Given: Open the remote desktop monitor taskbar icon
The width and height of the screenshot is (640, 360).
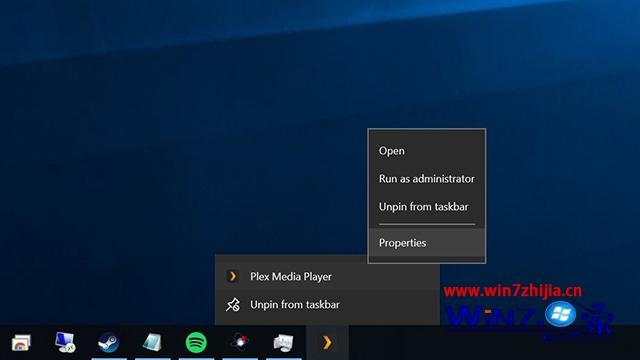Looking at the screenshot, I should coord(65,342).
